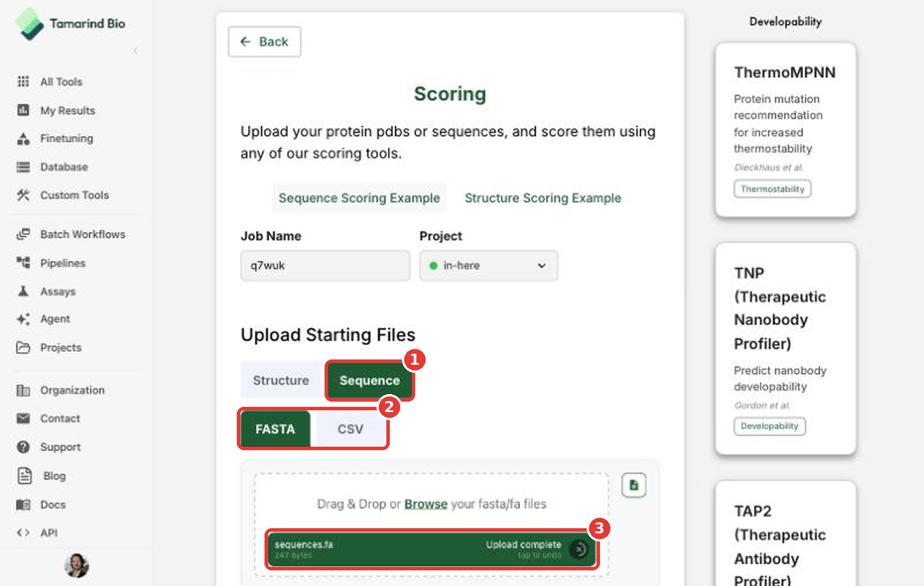Image resolution: width=924 pixels, height=586 pixels.
Task: Open All Tools grid icon
Action: [x=23, y=81]
